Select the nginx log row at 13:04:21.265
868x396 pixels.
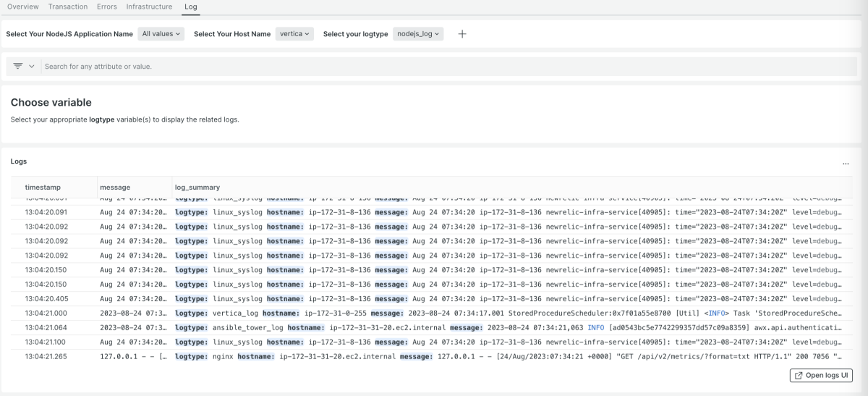pos(434,356)
